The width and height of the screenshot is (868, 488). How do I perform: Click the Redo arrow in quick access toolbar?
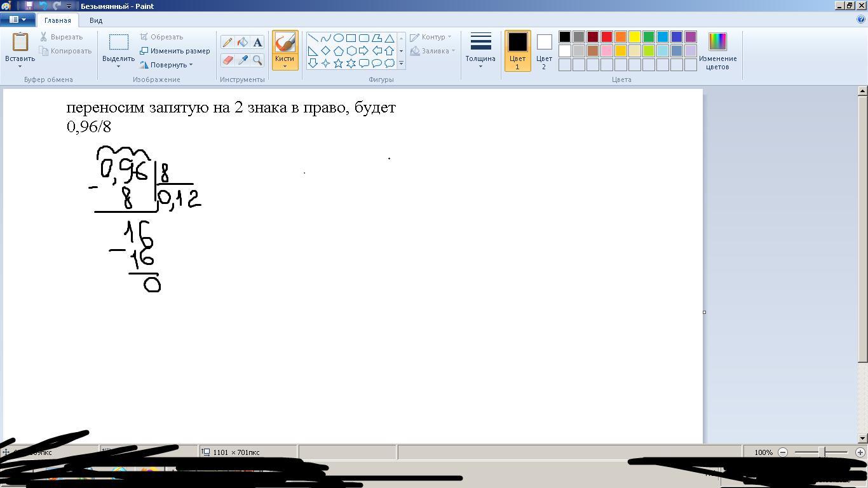pyautogui.click(x=57, y=6)
